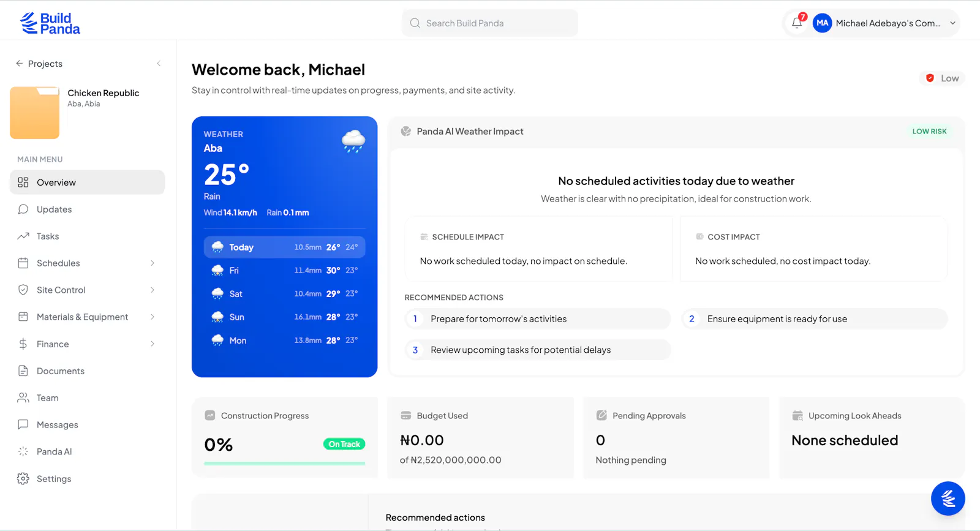Click the Team people icon
This screenshot has width=980, height=531.
click(x=23, y=398)
